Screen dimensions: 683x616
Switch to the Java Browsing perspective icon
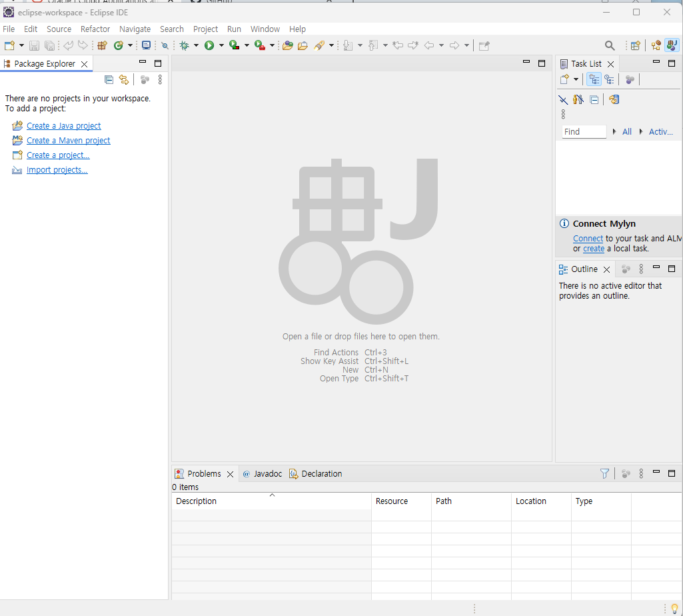[656, 45]
